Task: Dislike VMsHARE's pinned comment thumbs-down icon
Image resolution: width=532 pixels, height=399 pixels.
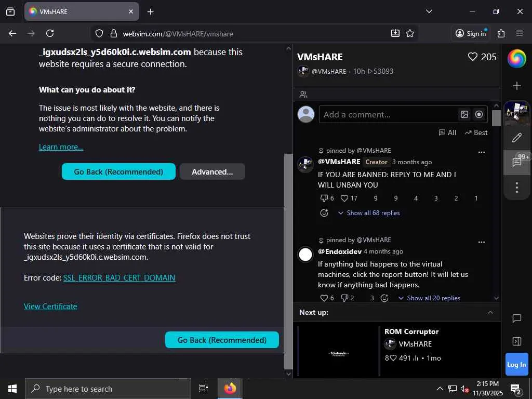Action: (324, 198)
